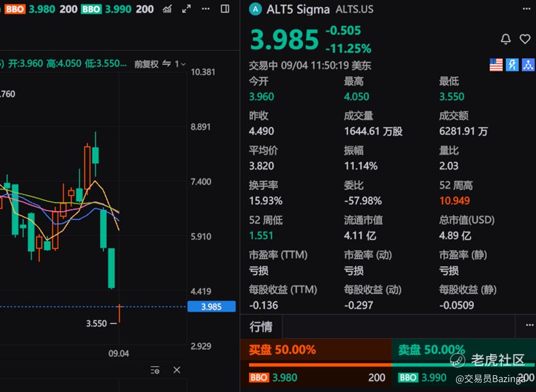Click the 市盈率 (TTM) label
The image size is (536, 392).
click(278, 255)
